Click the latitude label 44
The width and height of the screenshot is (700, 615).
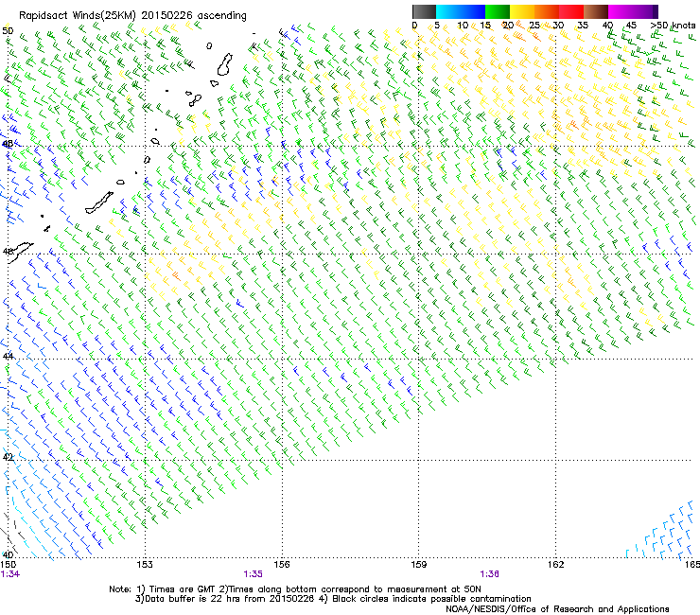[8, 357]
